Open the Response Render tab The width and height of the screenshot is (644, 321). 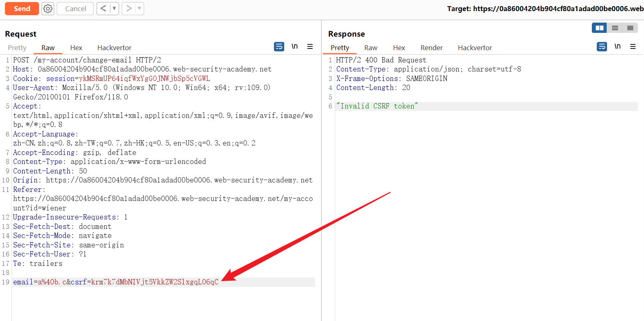[x=431, y=48]
